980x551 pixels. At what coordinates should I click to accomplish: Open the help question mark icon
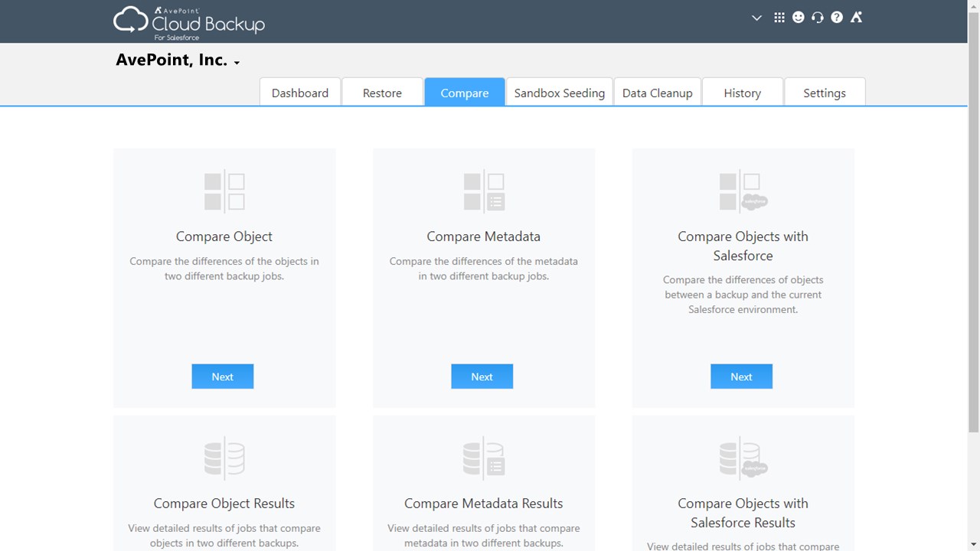point(837,18)
